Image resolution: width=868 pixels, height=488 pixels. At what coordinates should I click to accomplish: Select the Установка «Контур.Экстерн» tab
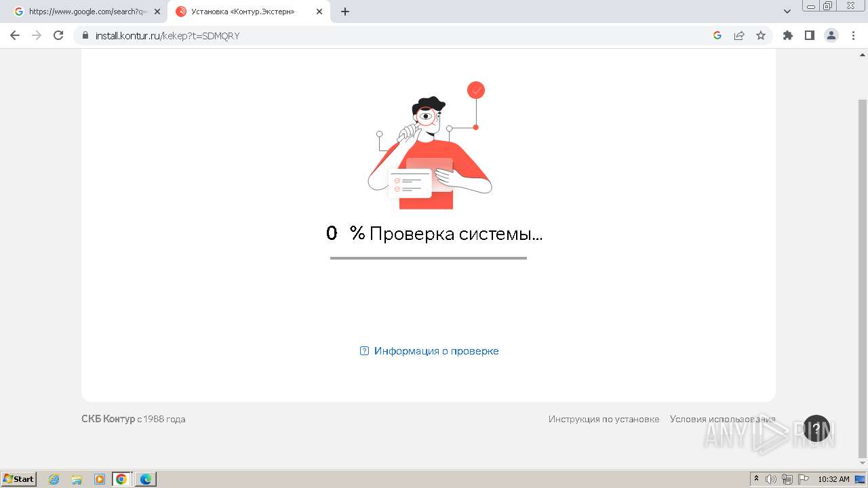point(242,12)
